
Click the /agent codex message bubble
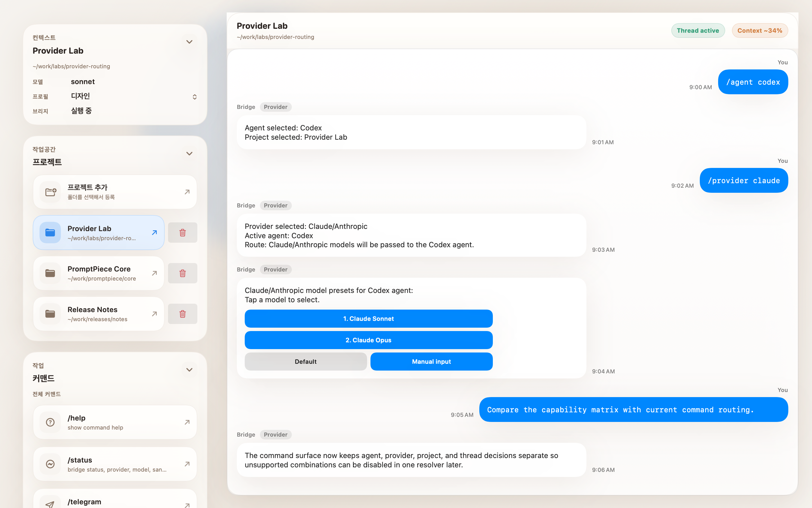(x=753, y=82)
